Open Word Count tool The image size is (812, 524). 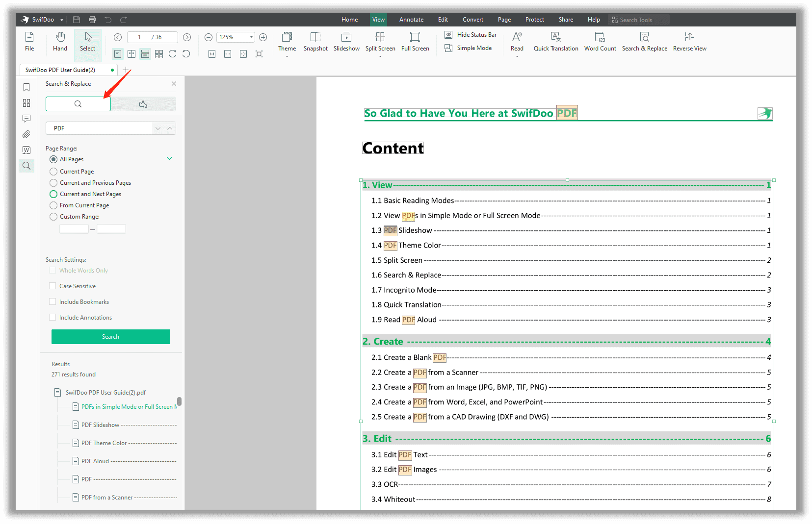point(600,42)
